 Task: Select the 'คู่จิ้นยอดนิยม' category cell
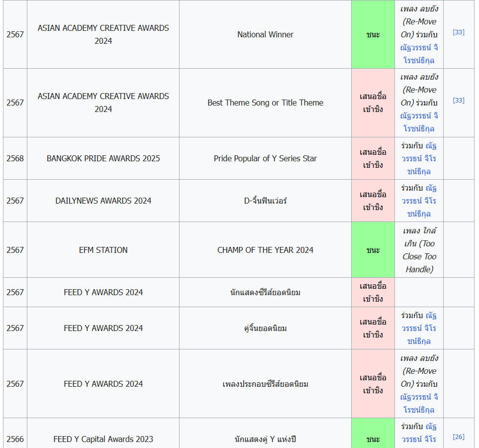click(265, 328)
